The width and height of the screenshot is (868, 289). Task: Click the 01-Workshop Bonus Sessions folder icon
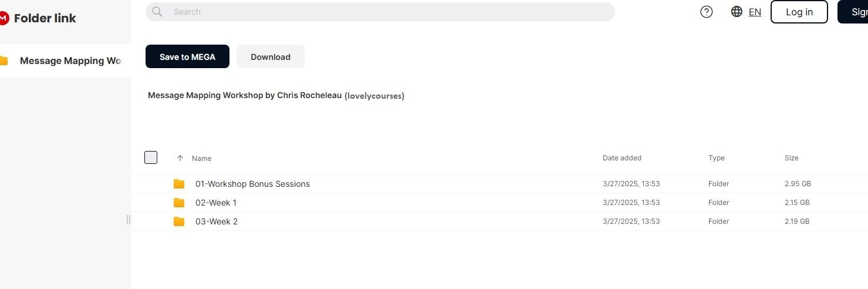(x=179, y=184)
